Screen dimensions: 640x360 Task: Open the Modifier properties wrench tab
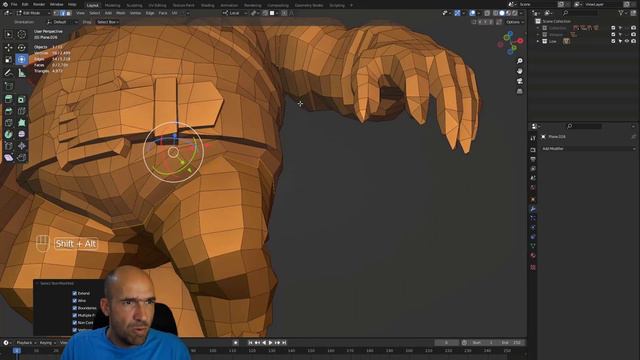pos(533,209)
